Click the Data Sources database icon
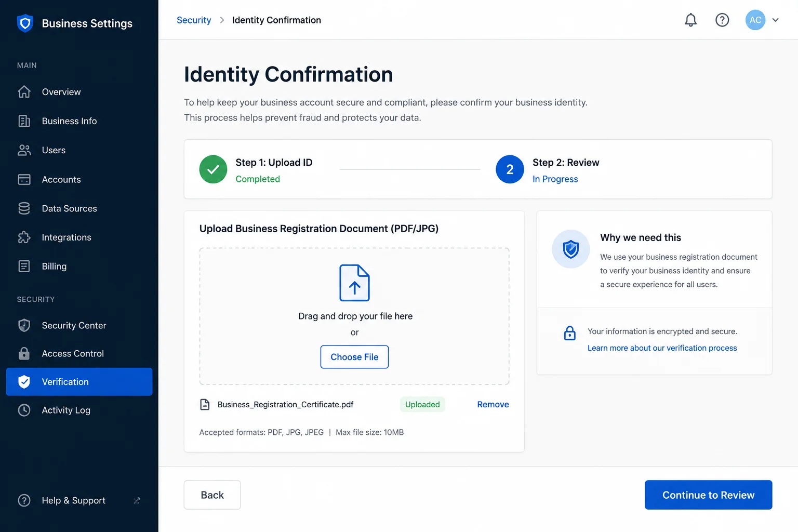This screenshot has width=798, height=532. coord(24,208)
